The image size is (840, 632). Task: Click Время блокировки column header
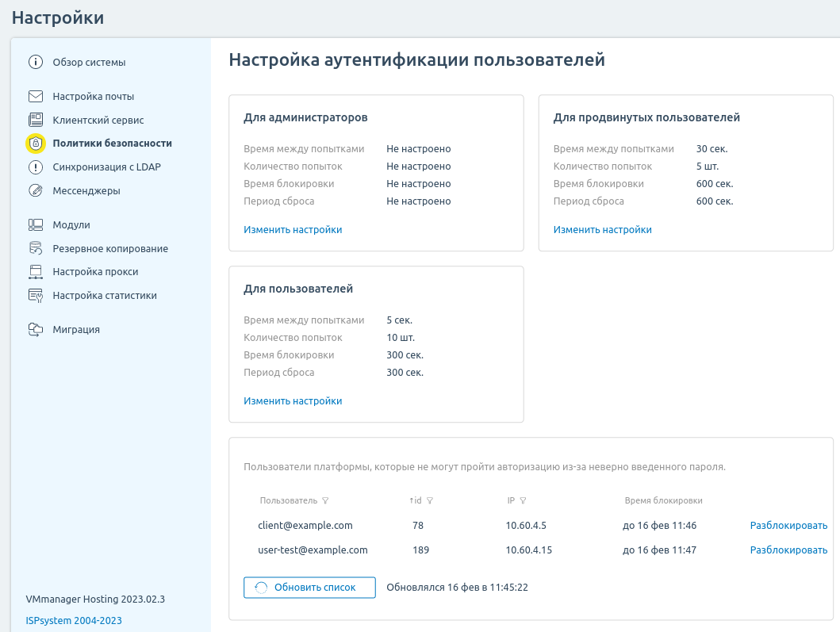coord(663,500)
